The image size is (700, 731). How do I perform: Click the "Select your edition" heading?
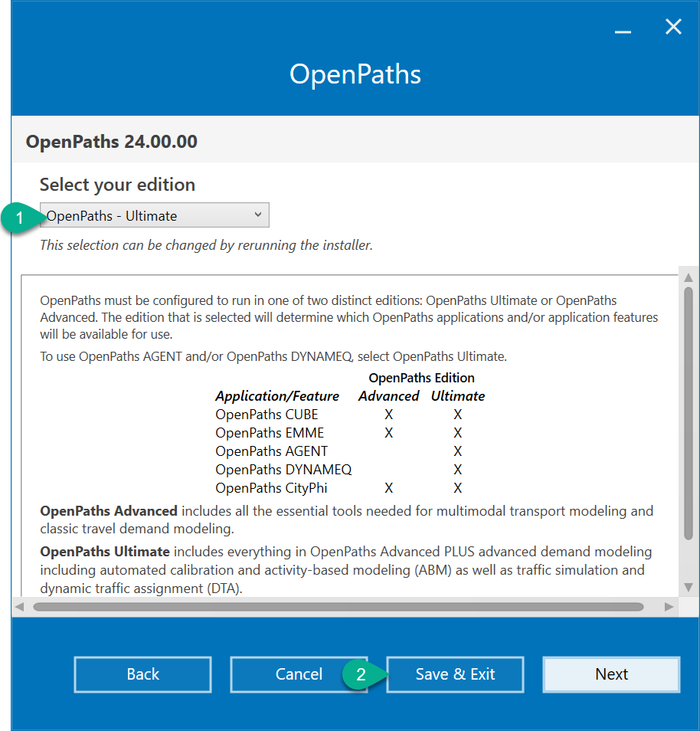(x=117, y=185)
